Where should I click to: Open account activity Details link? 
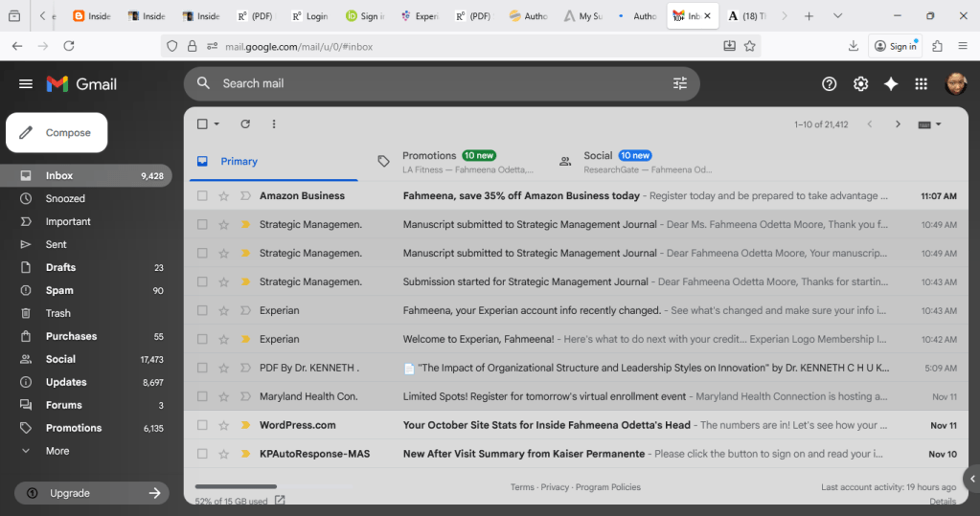[x=943, y=501]
